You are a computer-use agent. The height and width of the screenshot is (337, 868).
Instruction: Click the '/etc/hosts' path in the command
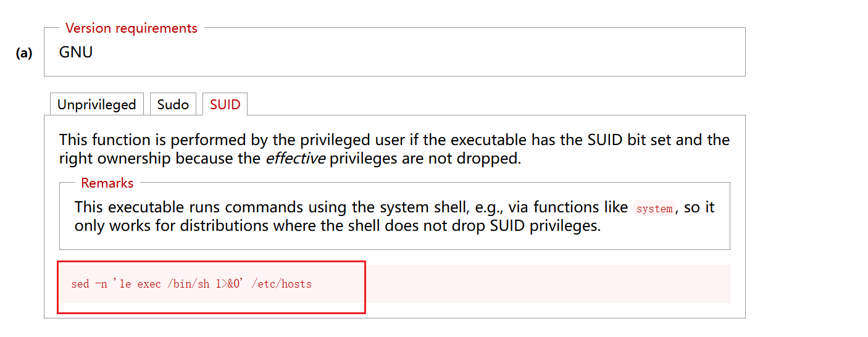282,285
